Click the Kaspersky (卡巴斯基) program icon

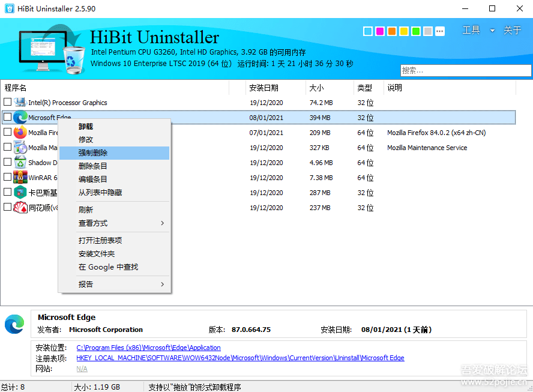pyautogui.click(x=20, y=193)
